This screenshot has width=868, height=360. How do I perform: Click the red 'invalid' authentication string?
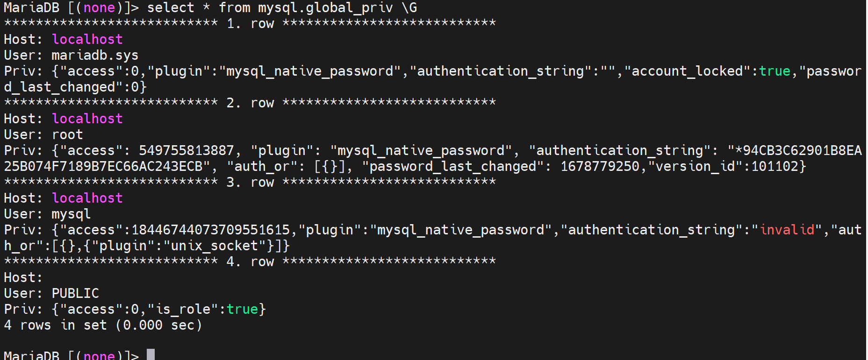[787, 230]
